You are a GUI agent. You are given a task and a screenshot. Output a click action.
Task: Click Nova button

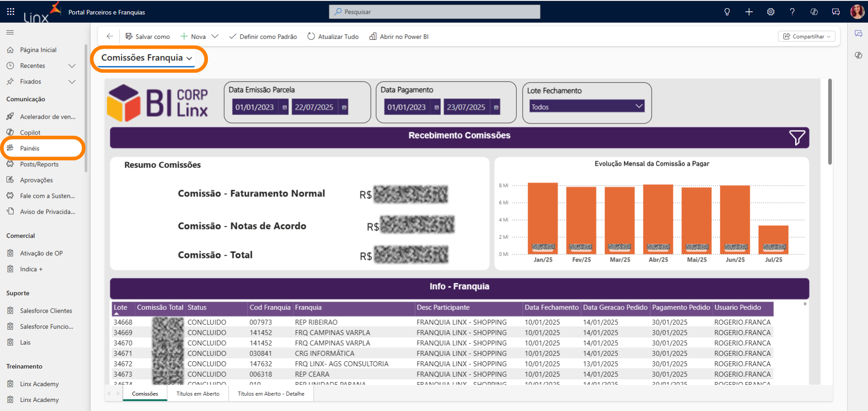pos(193,36)
